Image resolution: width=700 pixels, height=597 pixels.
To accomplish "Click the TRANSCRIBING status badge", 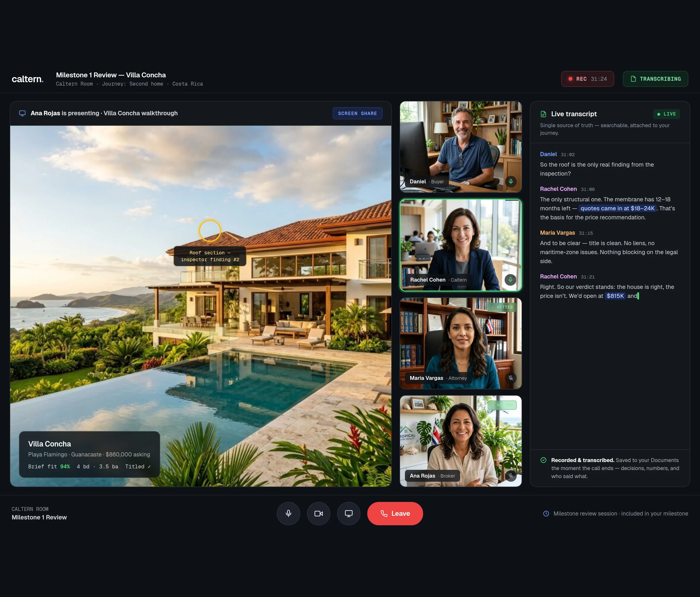I will tap(656, 79).
